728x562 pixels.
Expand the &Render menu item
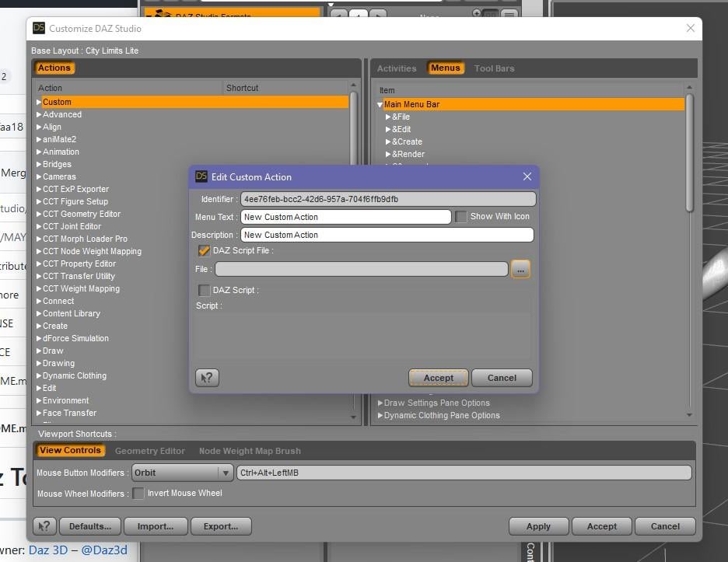[x=388, y=154]
